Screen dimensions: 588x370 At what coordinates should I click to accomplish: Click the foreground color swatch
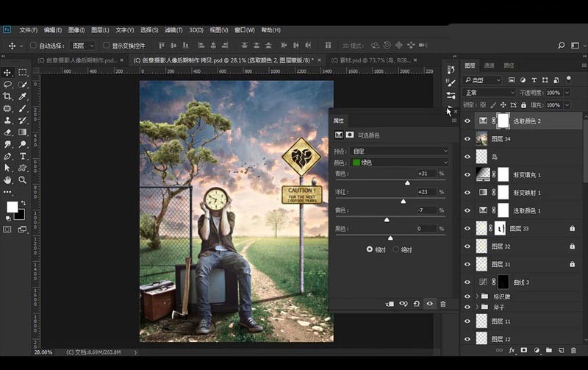coord(12,207)
